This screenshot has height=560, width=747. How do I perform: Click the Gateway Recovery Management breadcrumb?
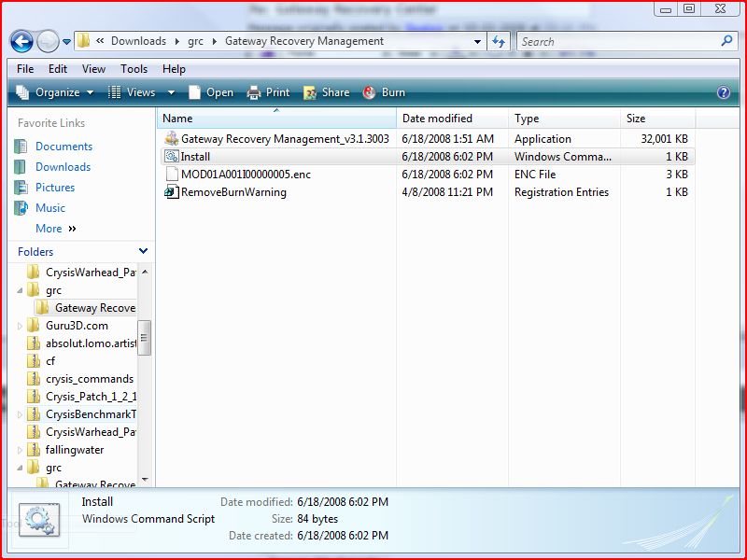(x=304, y=41)
